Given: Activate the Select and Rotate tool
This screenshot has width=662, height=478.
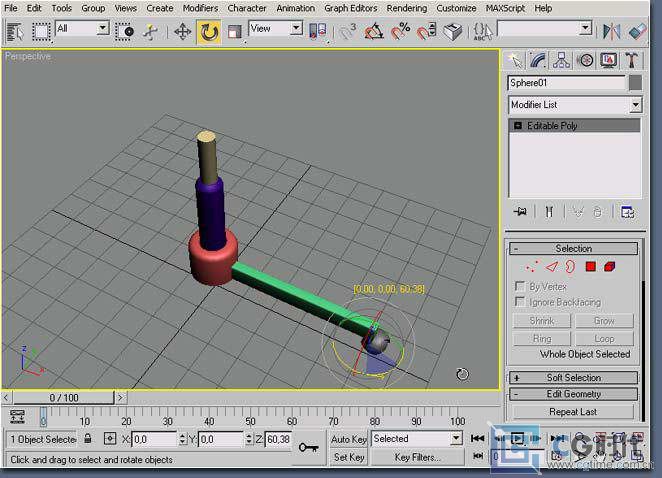Looking at the screenshot, I should [x=209, y=32].
